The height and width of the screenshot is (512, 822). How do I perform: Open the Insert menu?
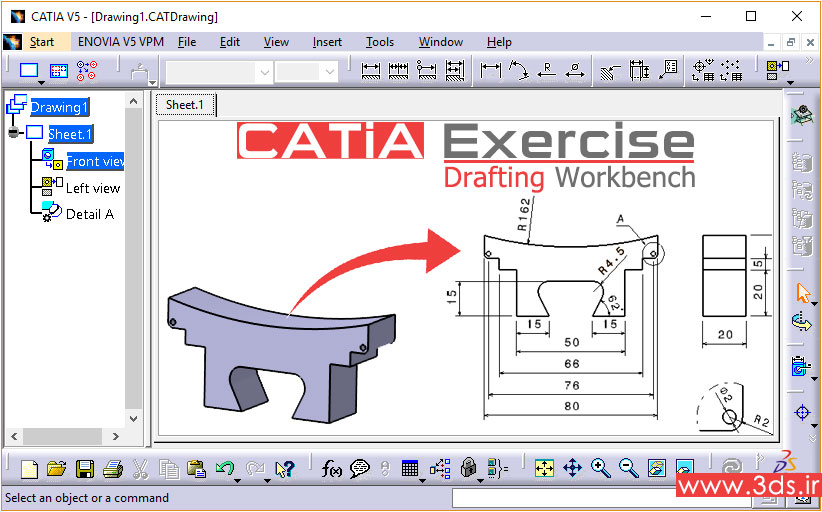pyautogui.click(x=327, y=42)
